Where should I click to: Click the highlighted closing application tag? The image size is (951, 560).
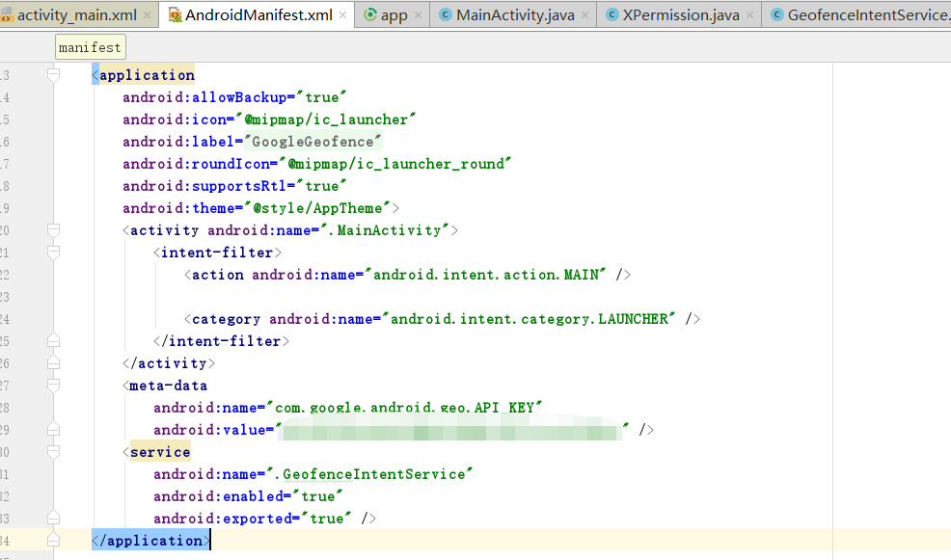click(150, 540)
